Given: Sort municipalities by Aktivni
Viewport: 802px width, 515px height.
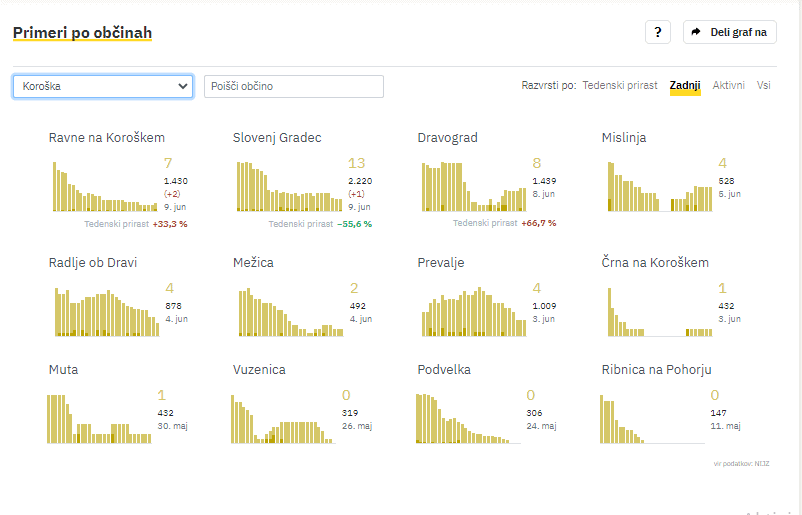Looking at the screenshot, I should click(728, 86).
